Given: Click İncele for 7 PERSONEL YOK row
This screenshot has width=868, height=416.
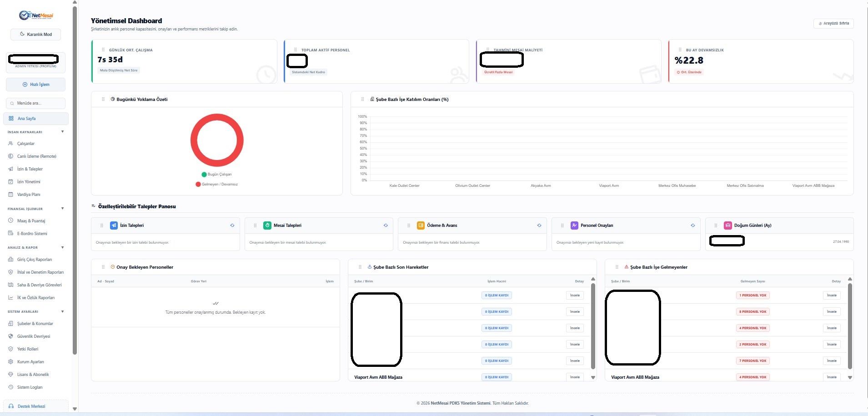Looking at the screenshot, I should tap(832, 361).
